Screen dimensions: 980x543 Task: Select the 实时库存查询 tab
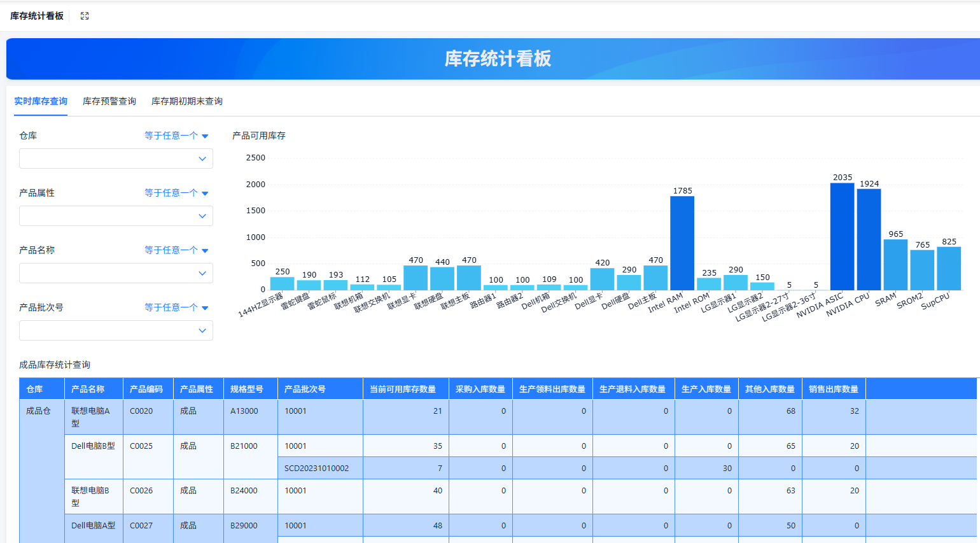point(40,101)
